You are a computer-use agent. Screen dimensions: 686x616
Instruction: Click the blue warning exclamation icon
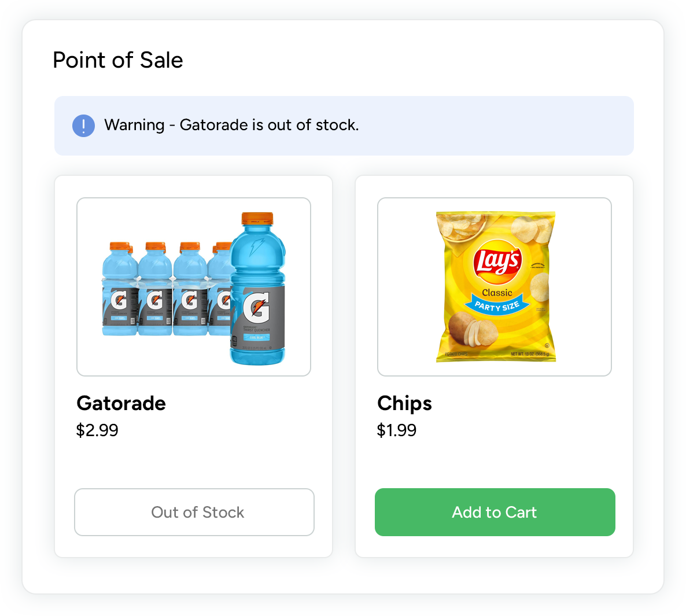click(83, 126)
